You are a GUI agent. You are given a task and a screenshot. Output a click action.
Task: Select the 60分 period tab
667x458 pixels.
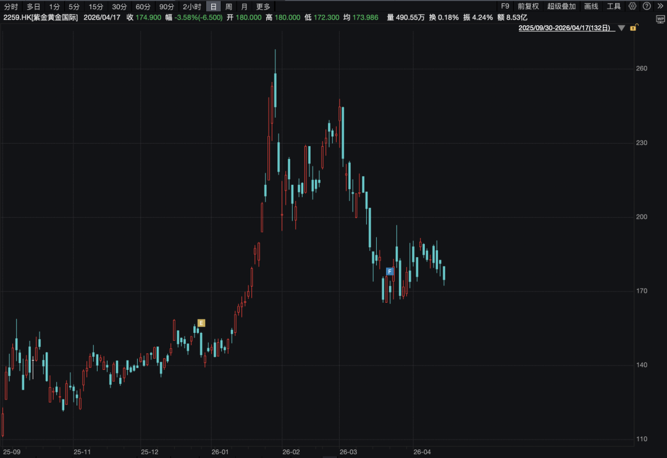click(x=143, y=6)
